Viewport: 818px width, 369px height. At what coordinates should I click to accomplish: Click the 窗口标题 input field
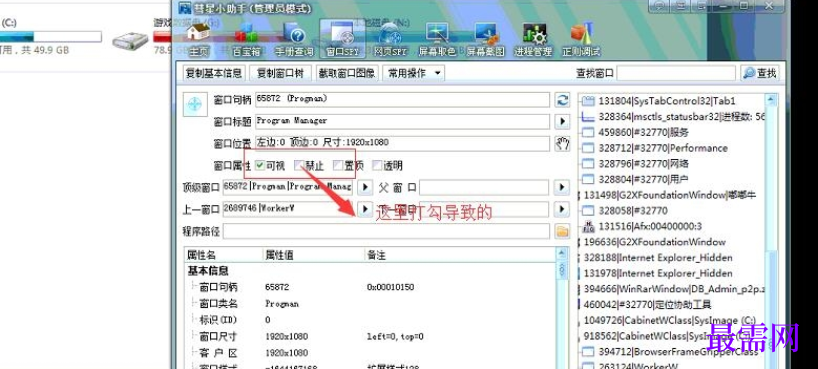click(402, 122)
